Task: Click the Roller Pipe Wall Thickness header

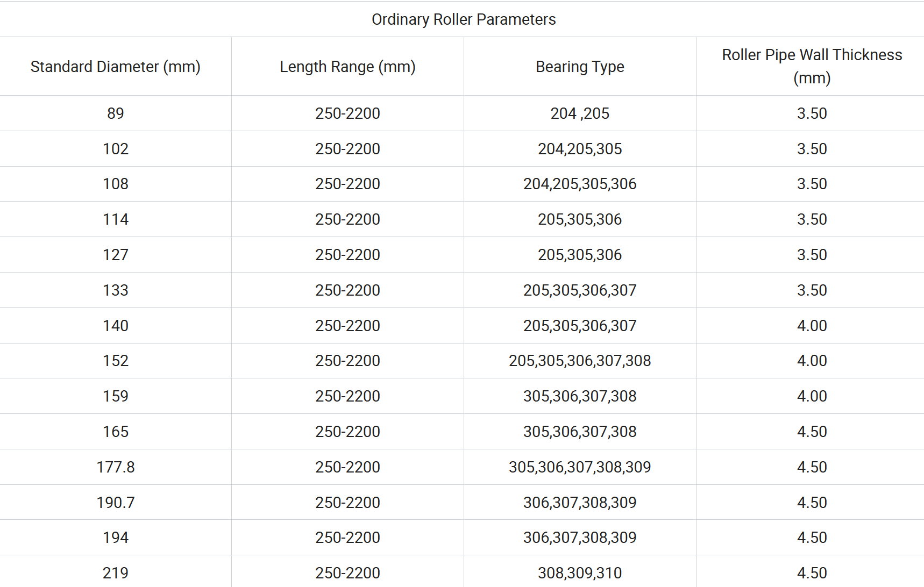Action: (x=812, y=66)
